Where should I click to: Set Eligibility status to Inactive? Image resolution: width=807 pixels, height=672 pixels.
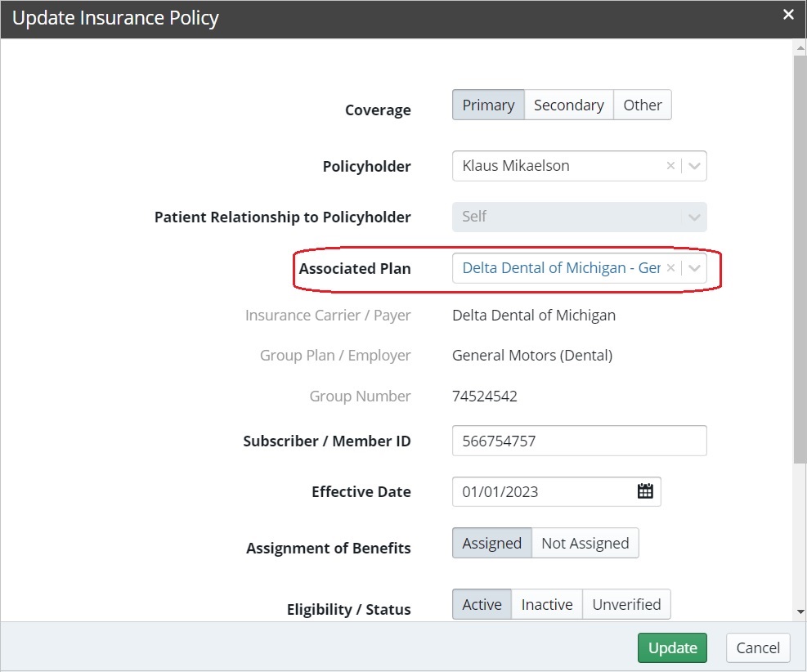pos(546,603)
